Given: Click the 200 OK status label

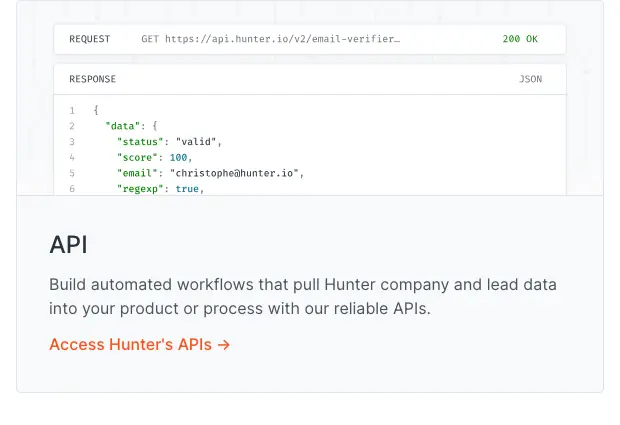Looking at the screenshot, I should tap(520, 39).
